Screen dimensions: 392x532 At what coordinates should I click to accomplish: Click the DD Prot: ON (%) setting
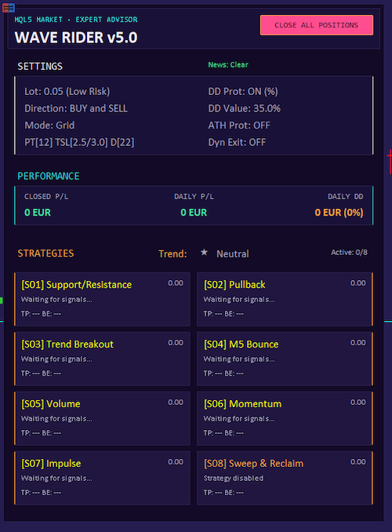243,92
